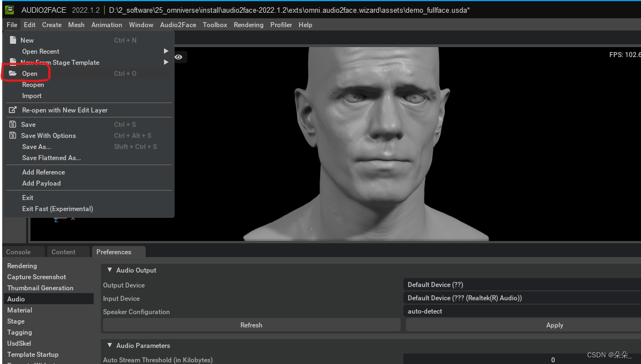
Task: Collapse the Audio Output section
Action: pyautogui.click(x=110, y=270)
